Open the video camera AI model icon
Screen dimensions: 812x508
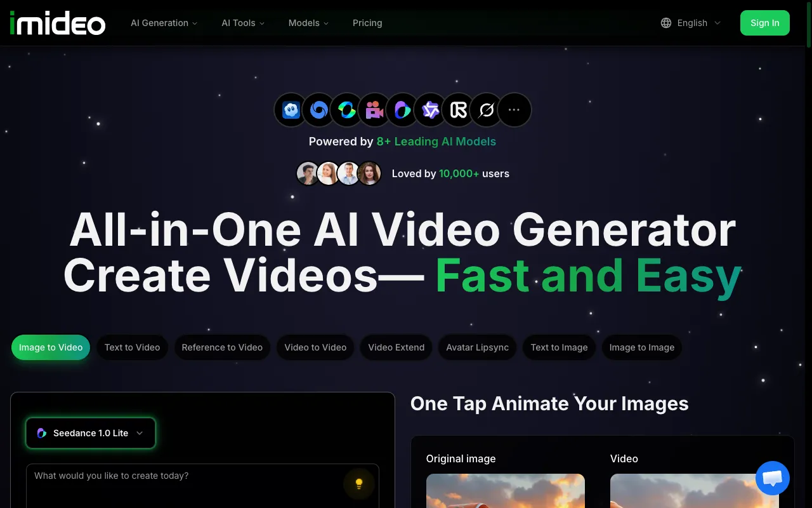point(374,109)
